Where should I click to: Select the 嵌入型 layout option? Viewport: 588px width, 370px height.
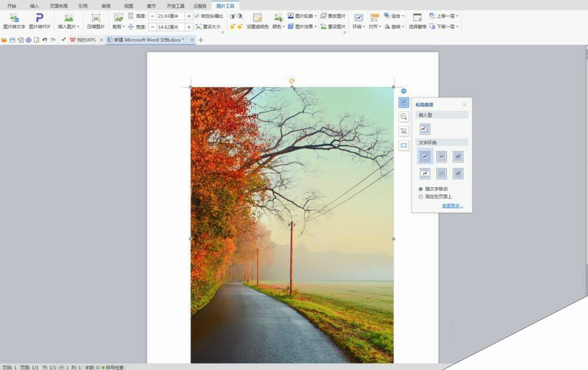pos(424,129)
